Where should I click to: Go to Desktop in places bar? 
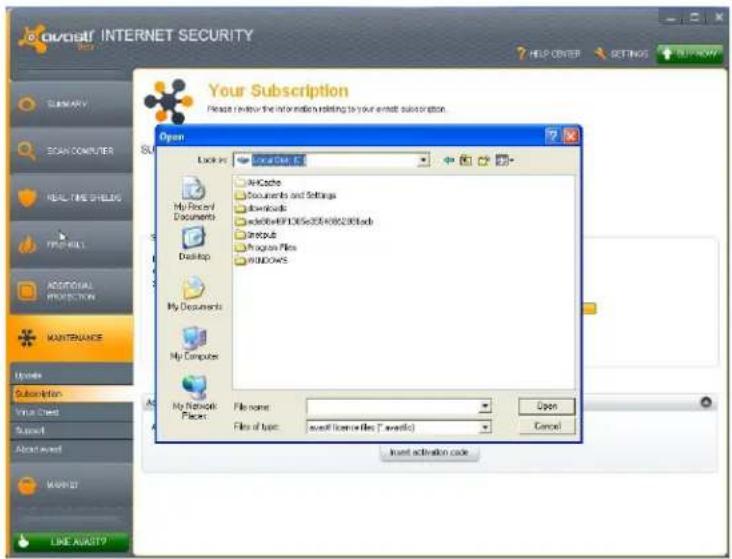coord(194,244)
